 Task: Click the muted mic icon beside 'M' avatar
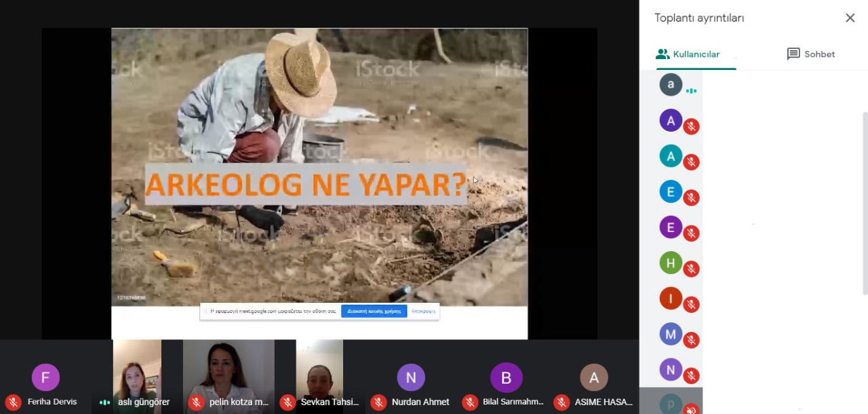point(691,339)
